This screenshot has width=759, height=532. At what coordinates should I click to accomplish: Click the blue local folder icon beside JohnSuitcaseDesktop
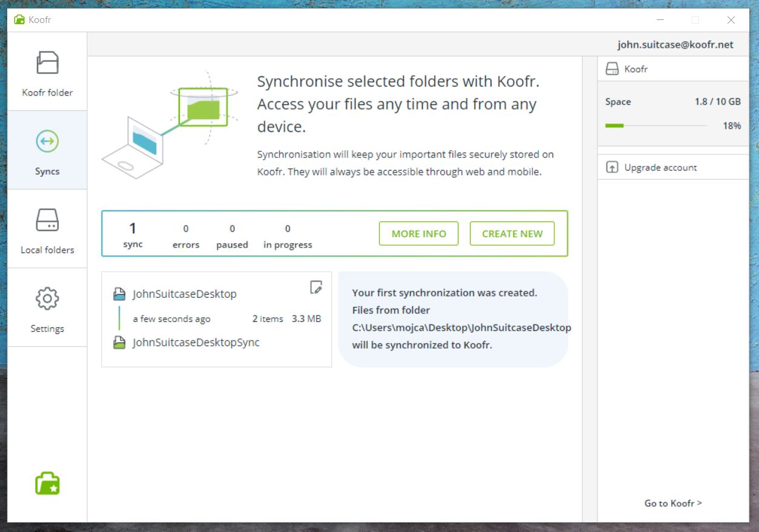coord(119,295)
